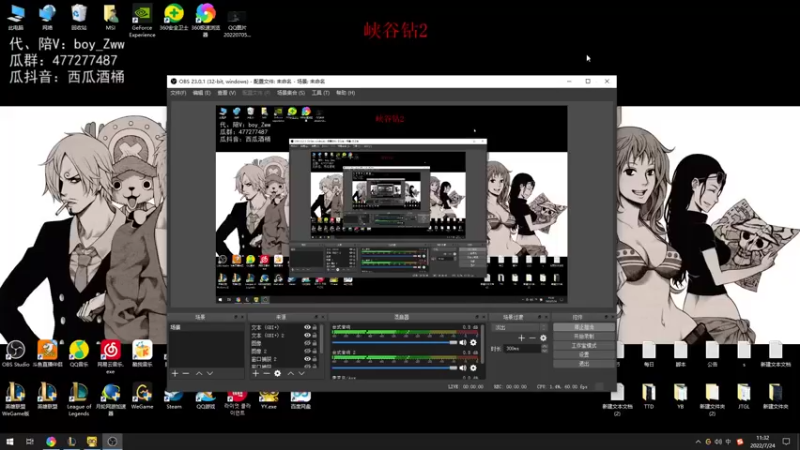Screen dimensions: 800x450
Task: Open 360安全卫士 desktop icon
Action: pos(173,17)
